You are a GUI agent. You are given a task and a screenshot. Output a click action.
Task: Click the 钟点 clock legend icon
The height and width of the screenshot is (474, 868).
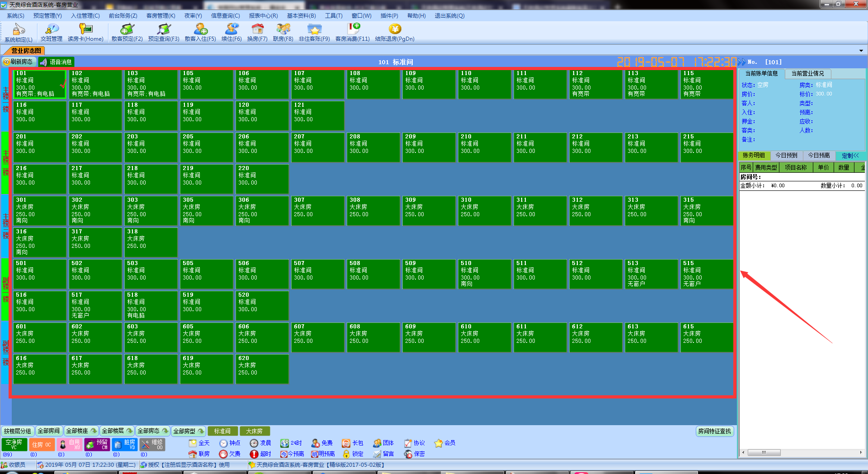coord(223,443)
